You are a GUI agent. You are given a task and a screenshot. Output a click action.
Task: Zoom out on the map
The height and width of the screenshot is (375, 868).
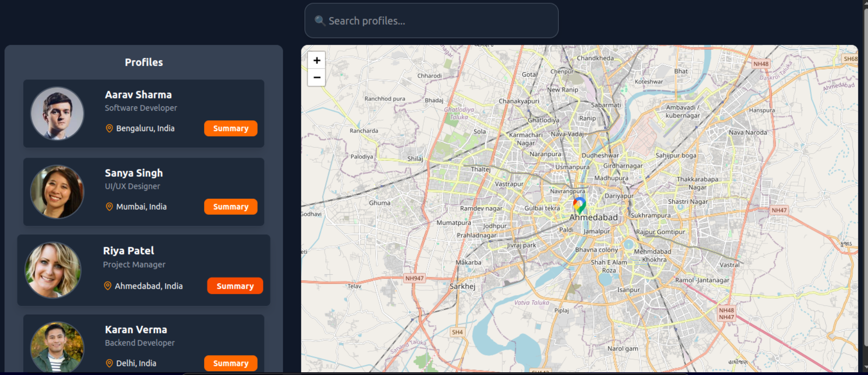coord(317,78)
